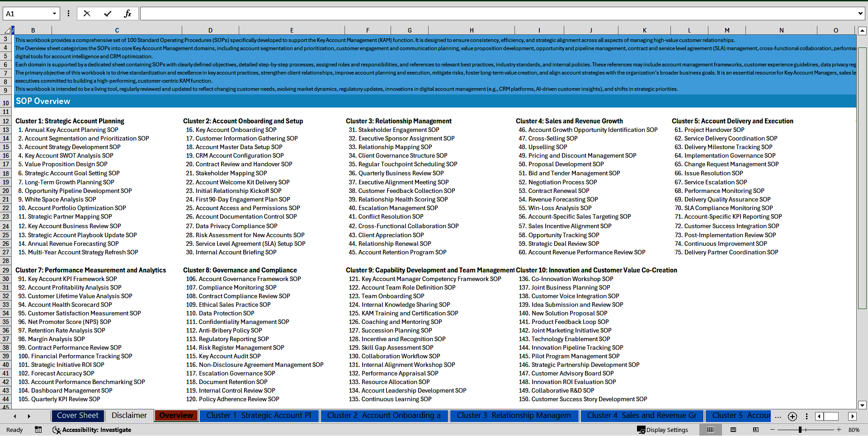868x436 pixels.
Task: Click in the formula bar input
Action: pos(497,14)
